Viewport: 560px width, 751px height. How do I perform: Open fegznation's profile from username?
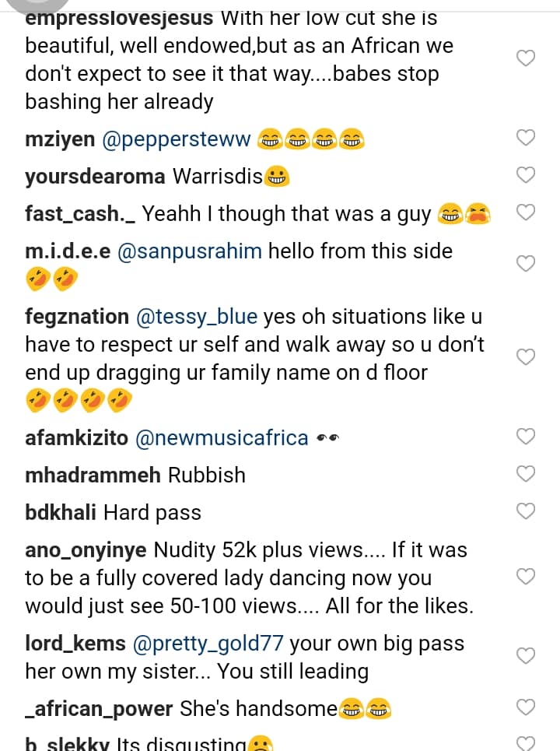[77, 317]
